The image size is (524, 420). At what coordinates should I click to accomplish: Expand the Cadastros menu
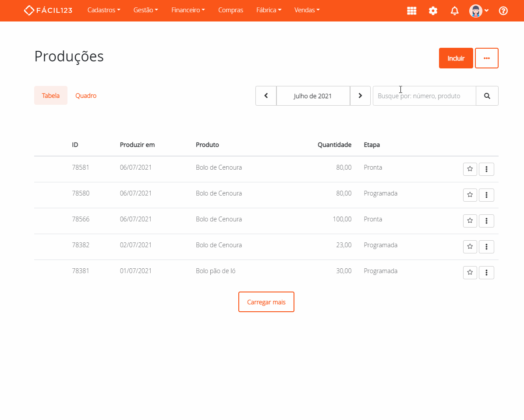click(104, 10)
